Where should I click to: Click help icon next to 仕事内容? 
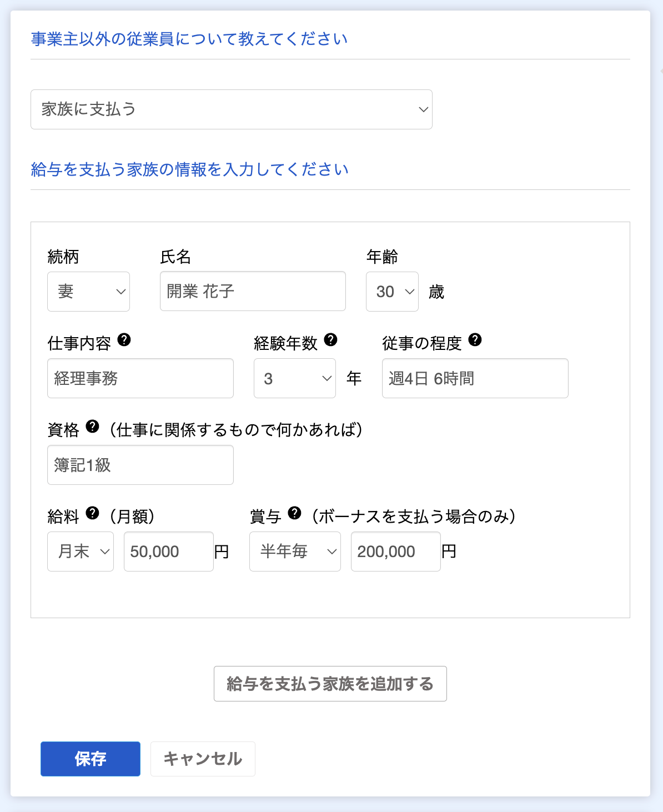[124, 340]
